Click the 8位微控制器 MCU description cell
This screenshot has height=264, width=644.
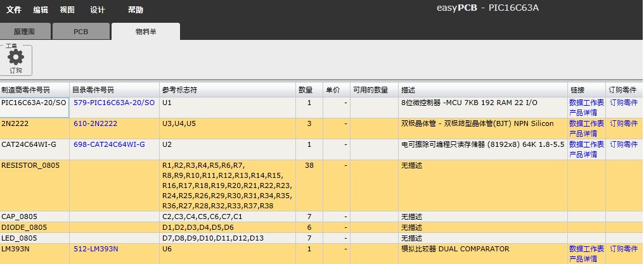click(x=483, y=108)
